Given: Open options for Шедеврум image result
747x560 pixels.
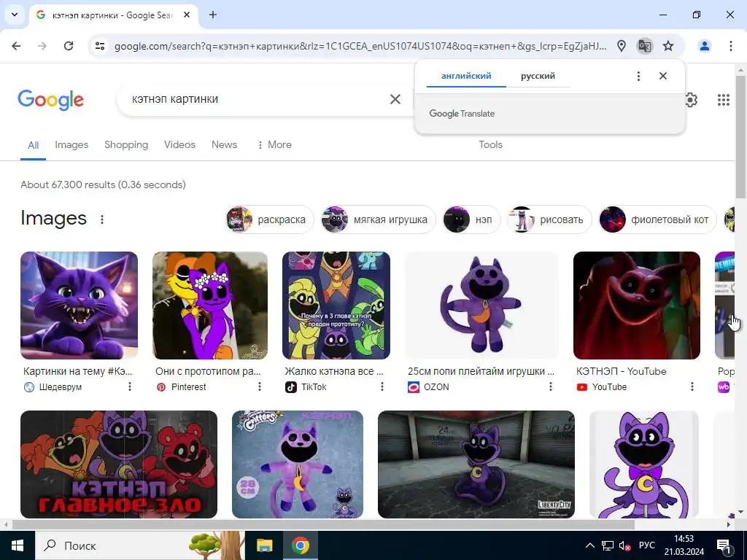Looking at the screenshot, I should click(x=130, y=386).
